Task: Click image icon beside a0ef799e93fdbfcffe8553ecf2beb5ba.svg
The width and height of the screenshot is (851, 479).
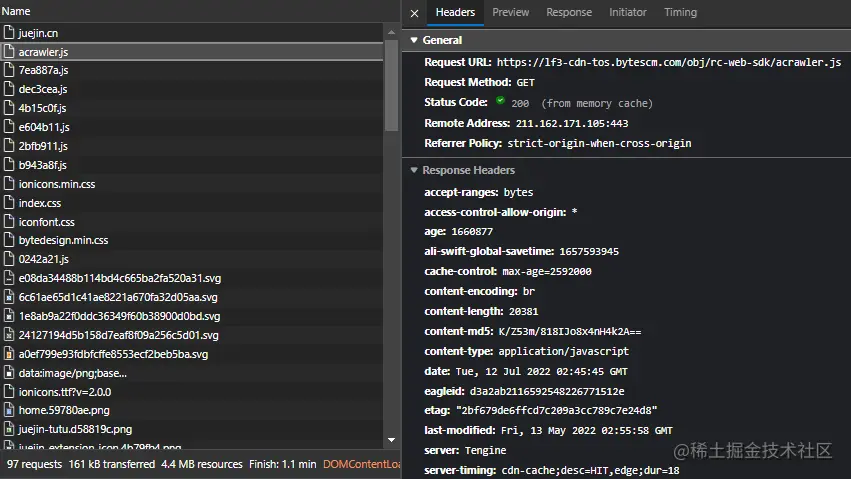Action: click(9, 354)
